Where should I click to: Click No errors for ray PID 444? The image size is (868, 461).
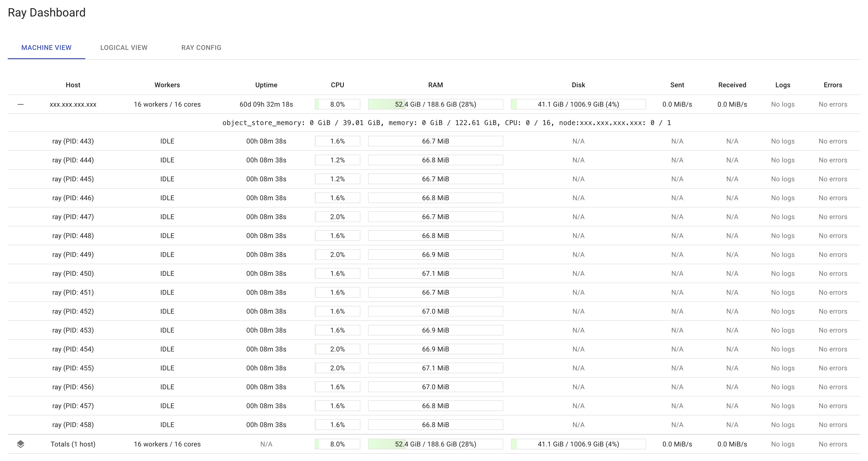point(833,160)
